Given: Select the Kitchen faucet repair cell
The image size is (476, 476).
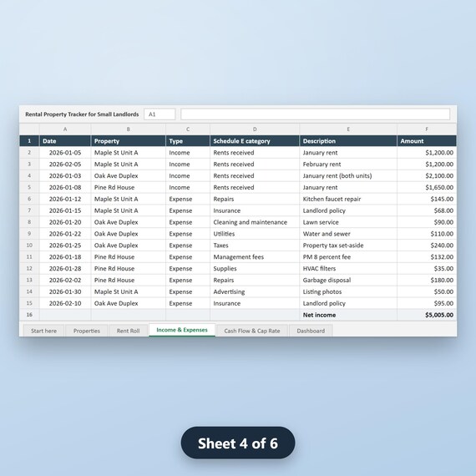Looking at the screenshot, I should click(x=348, y=199).
